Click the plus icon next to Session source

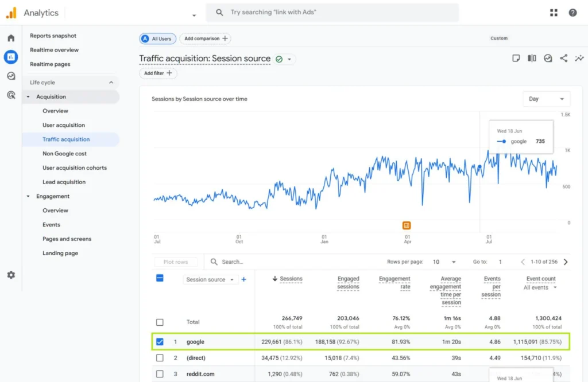pos(243,279)
